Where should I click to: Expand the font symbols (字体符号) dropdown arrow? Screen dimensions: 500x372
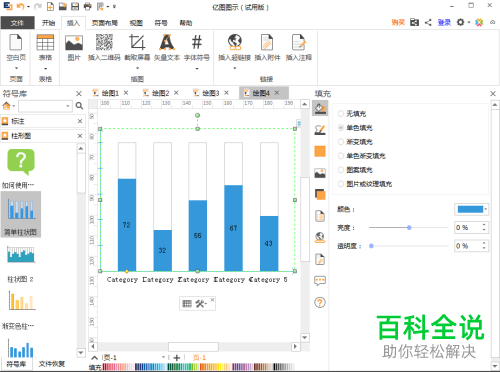(197, 69)
